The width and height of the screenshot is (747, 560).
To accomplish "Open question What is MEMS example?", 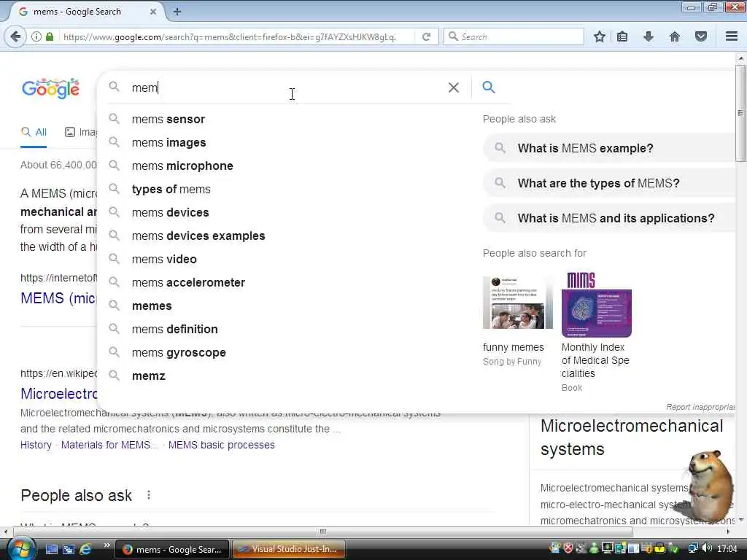I will 609,148.
